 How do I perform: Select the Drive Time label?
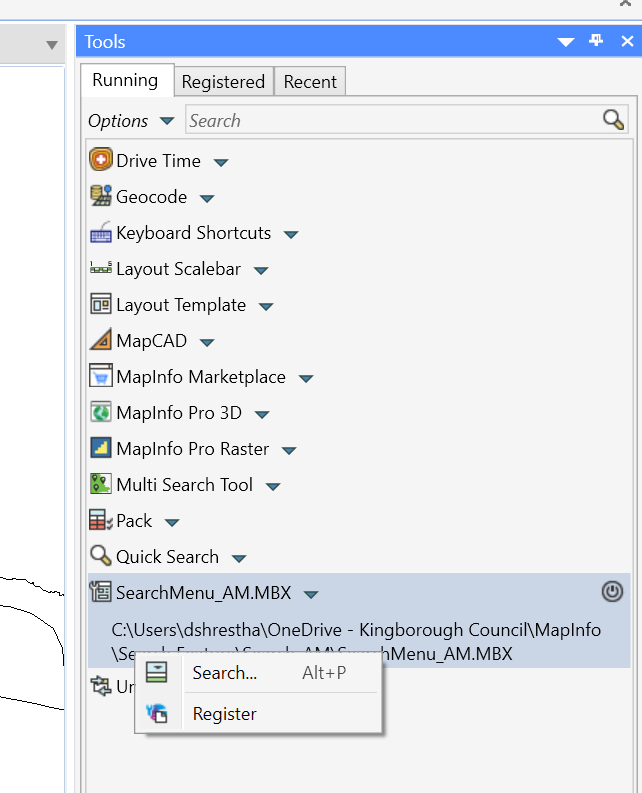pyautogui.click(x=158, y=161)
